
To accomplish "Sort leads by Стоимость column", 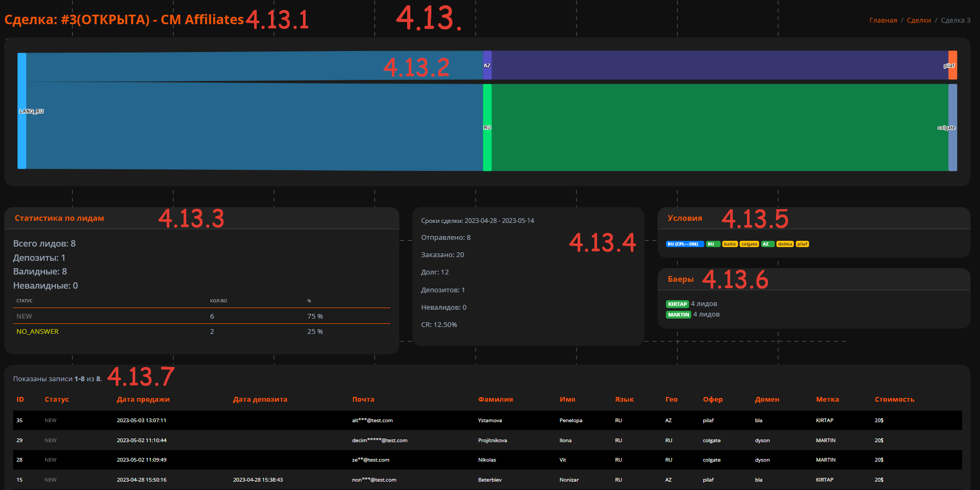I will (x=894, y=400).
